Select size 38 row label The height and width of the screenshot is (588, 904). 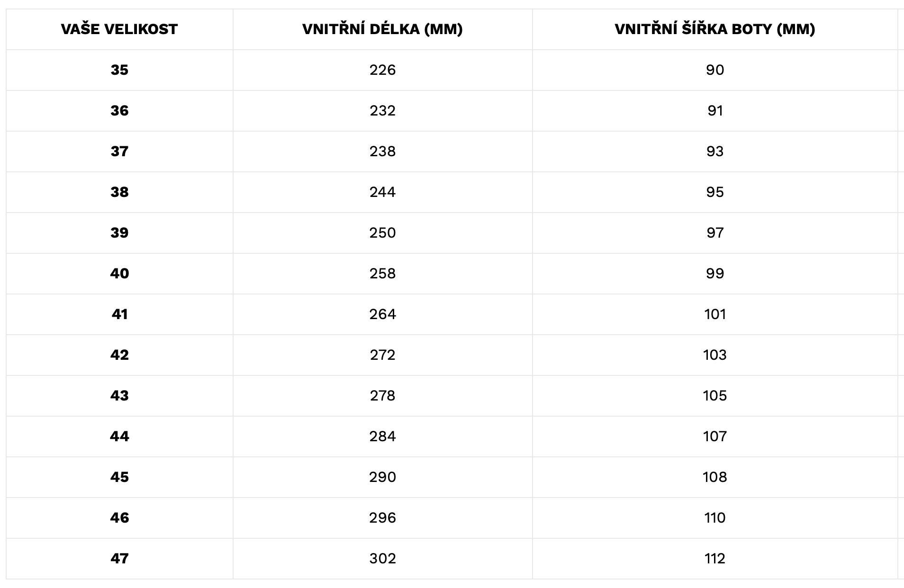pos(119,192)
